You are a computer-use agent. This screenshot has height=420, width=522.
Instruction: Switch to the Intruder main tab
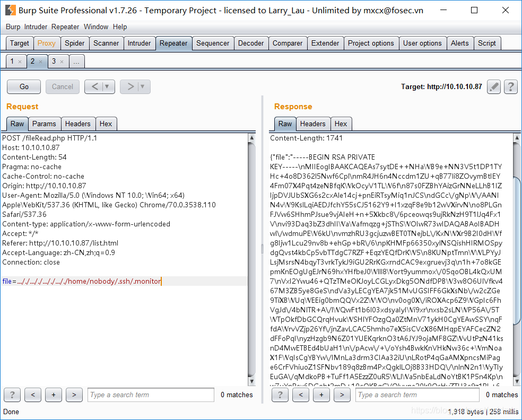(x=139, y=43)
